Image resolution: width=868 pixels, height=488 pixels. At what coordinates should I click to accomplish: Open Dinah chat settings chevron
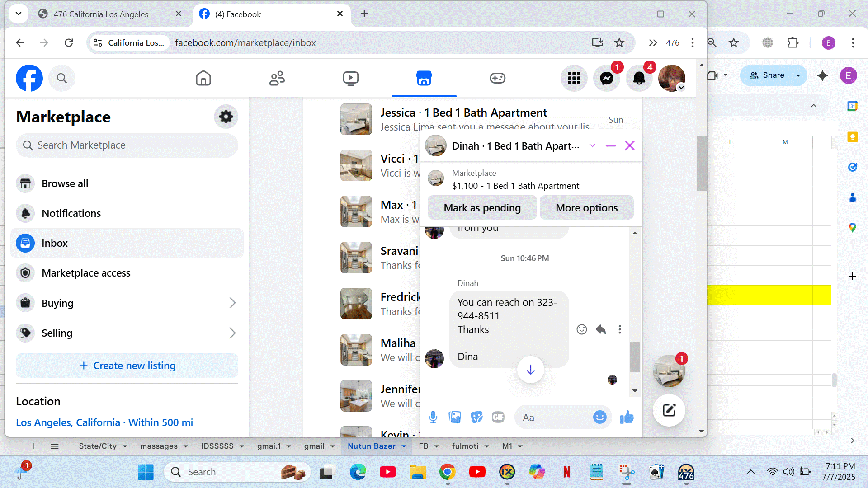(x=592, y=145)
